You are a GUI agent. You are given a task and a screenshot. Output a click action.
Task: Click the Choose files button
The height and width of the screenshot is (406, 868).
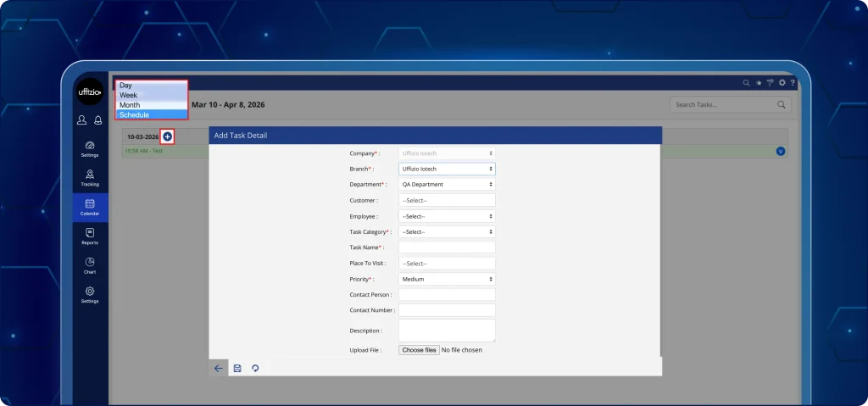419,350
